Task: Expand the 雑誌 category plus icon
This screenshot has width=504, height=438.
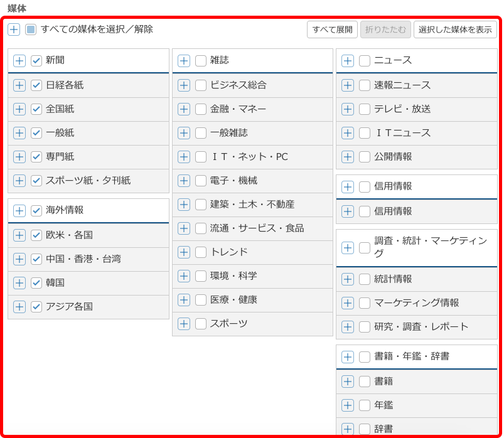Action: coord(184,61)
